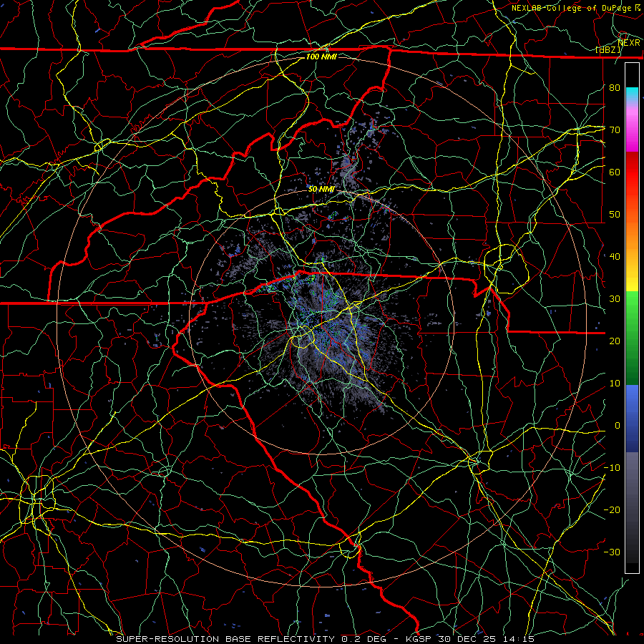The image size is (644, 644).
Task: Click the "NEXR" label near the top right
Action: click(x=629, y=43)
